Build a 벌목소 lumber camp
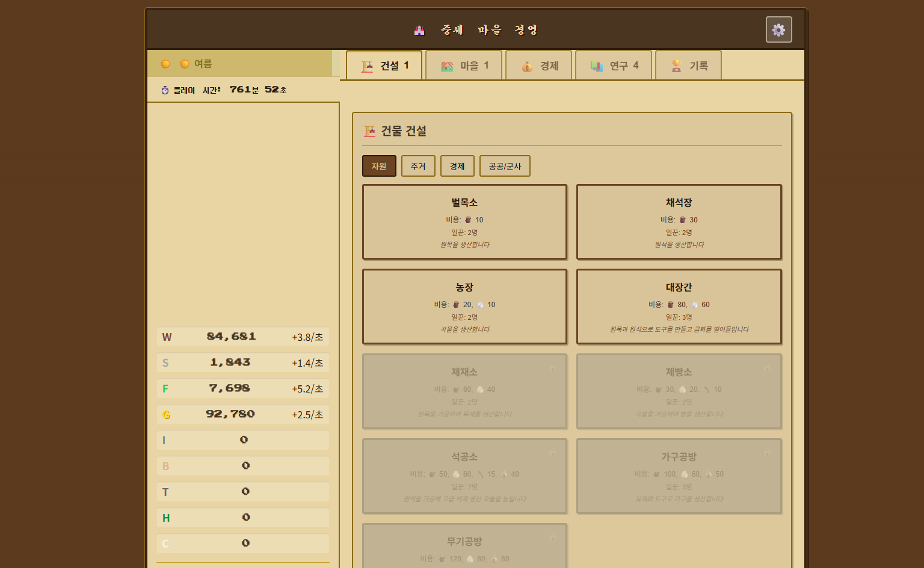Image resolution: width=924 pixels, height=568 pixels. tap(464, 222)
